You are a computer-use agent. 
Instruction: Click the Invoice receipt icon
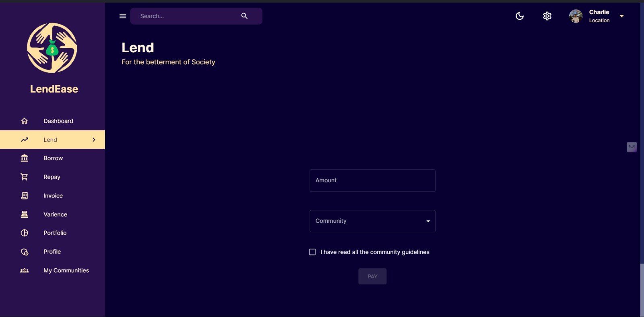point(25,196)
